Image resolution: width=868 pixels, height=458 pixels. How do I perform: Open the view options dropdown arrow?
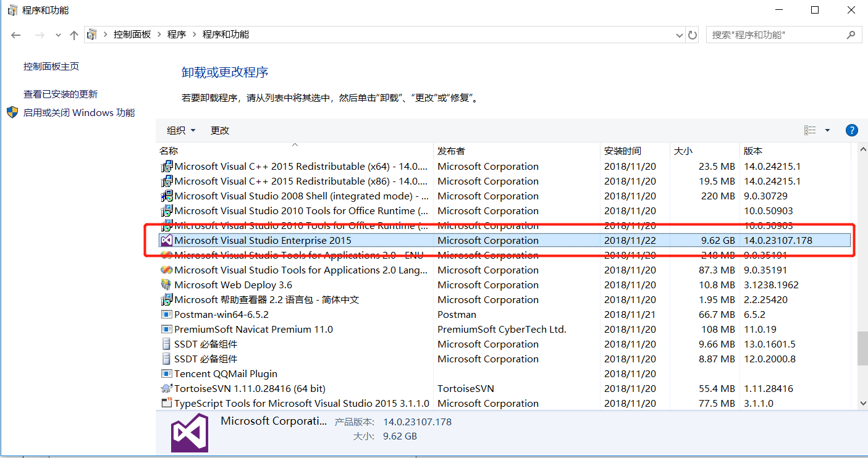pyautogui.click(x=827, y=130)
